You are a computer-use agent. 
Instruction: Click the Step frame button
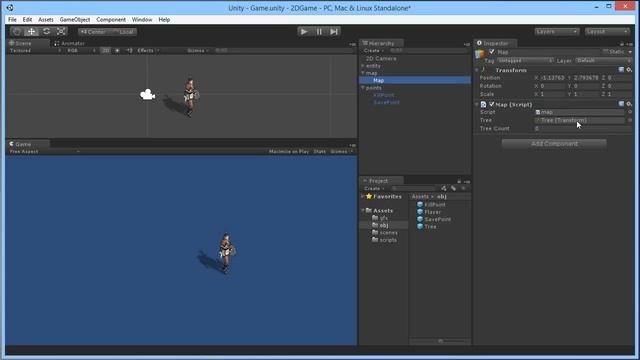tap(334, 31)
